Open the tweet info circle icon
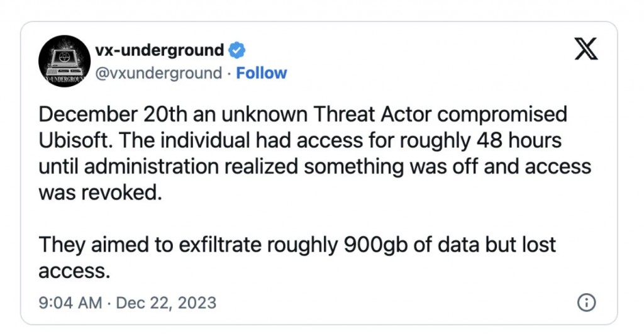The height and width of the screenshot is (336, 644). click(586, 303)
